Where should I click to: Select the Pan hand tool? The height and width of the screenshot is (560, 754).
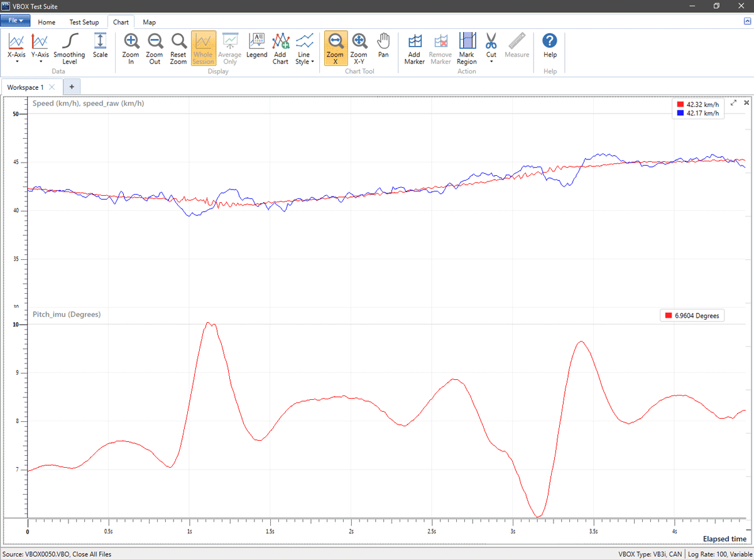click(x=383, y=43)
